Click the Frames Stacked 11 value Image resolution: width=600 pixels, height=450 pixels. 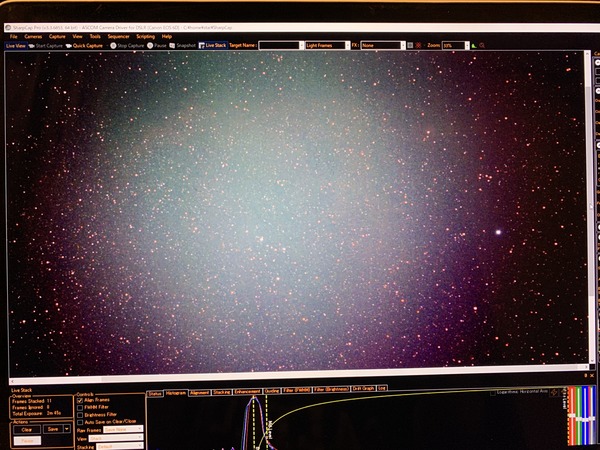coord(49,401)
